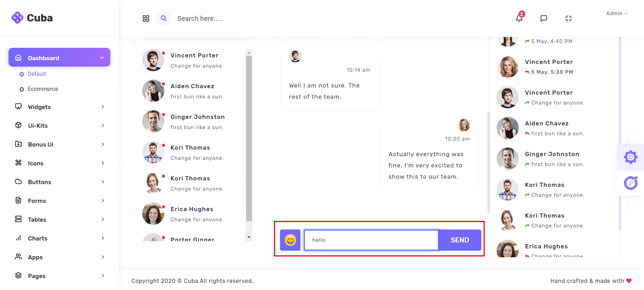Open the settings gear customizer icon

[631, 157]
